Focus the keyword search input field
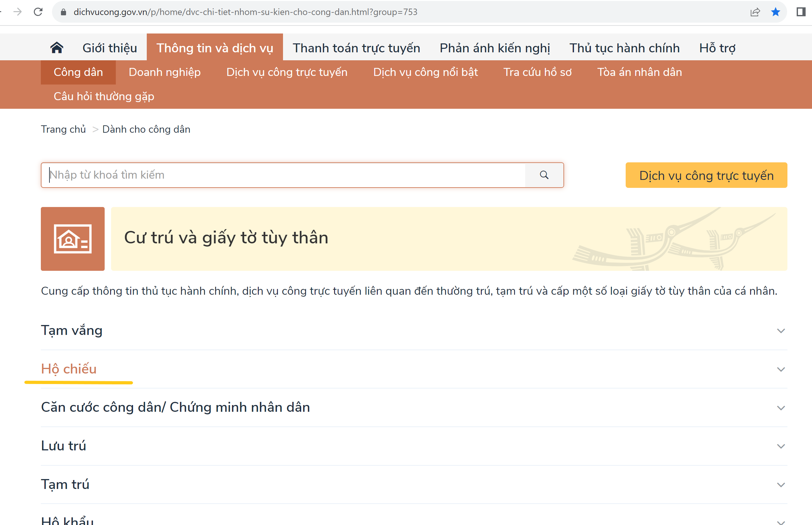 coord(283,175)
